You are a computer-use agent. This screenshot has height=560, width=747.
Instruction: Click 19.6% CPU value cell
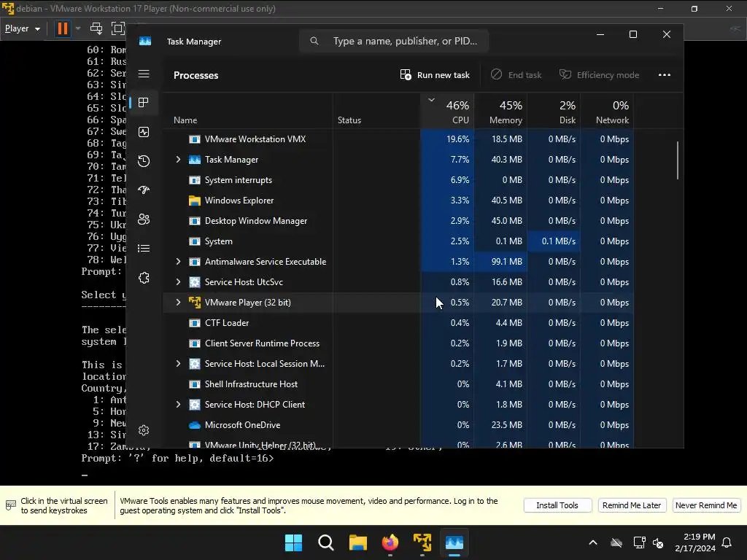[x=447, y=139]
